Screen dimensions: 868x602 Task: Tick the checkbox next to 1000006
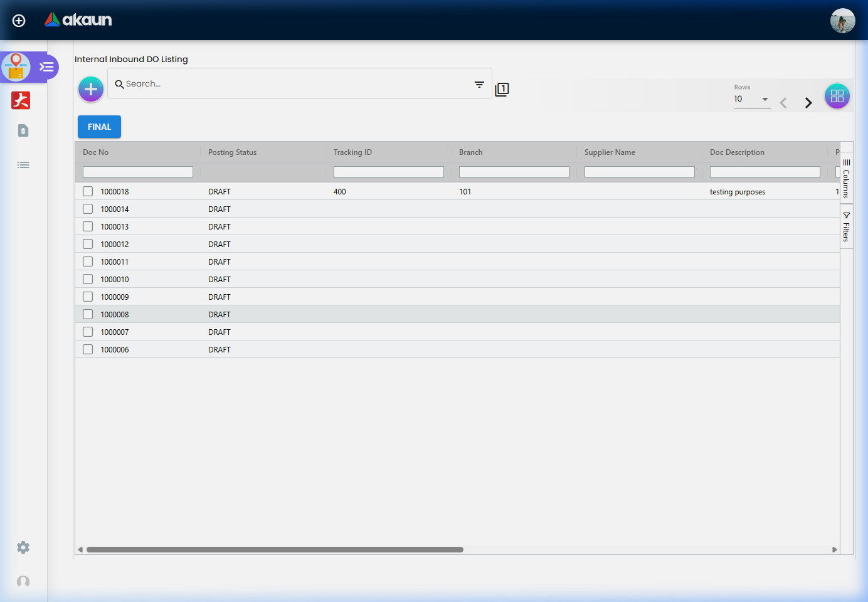tap(87, 349)
